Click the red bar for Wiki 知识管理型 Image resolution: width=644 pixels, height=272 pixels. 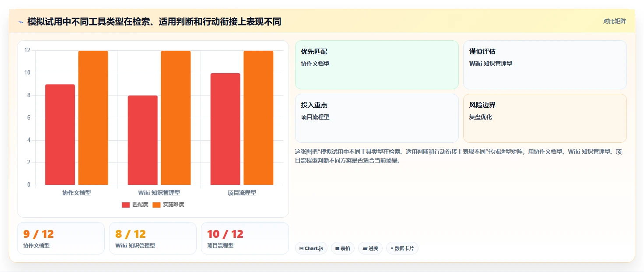tap(143, 140)
